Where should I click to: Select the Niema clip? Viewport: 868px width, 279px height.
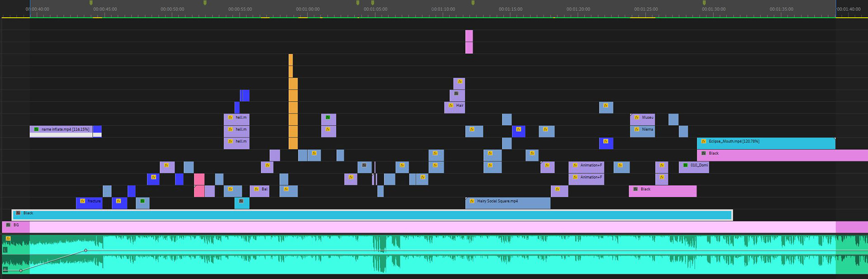[x=642, y=131]
